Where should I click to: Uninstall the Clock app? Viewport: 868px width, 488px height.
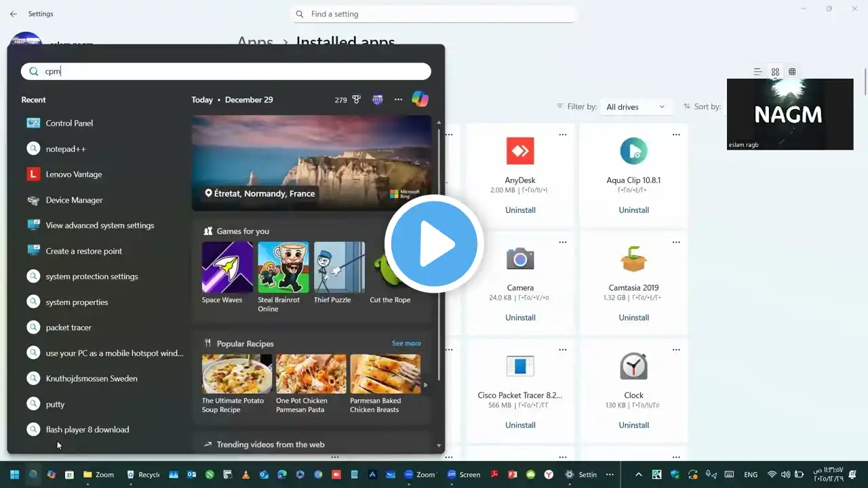coord(634,425)
